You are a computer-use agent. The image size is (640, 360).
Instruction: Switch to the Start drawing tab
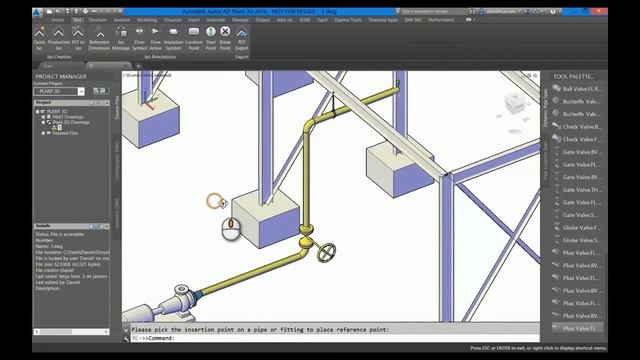click(48, 66)
